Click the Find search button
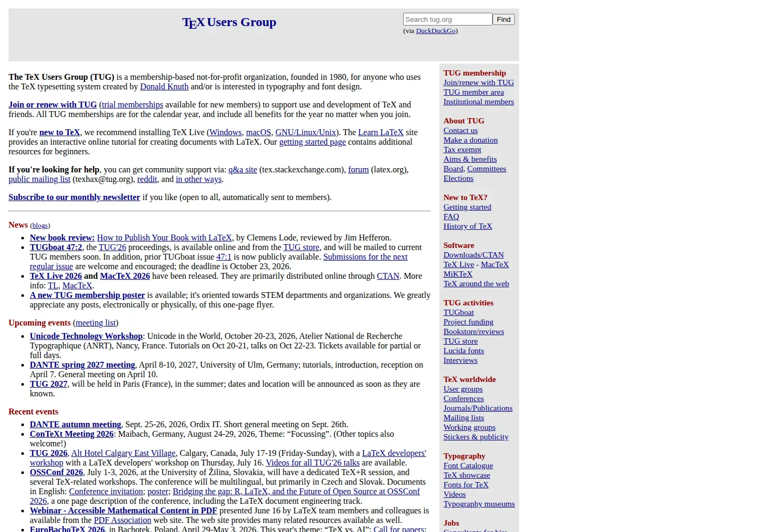 coord(504,19)
